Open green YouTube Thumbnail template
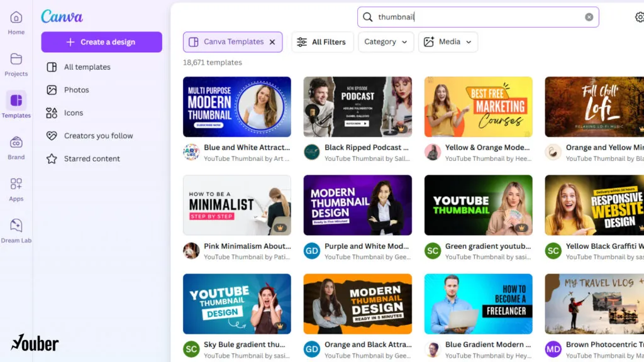Viewport: 644px width, 362px height. (479, 206)
